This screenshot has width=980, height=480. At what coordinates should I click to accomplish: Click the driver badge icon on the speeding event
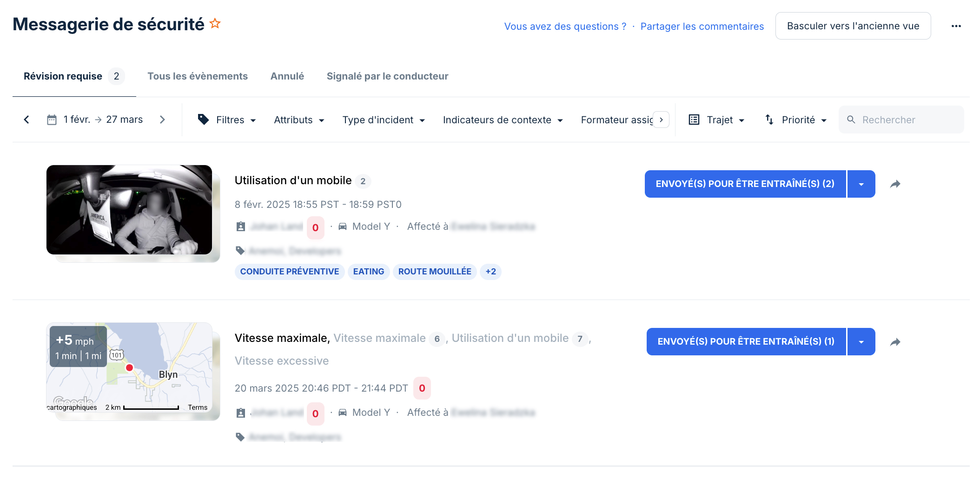tap(241, 413)
